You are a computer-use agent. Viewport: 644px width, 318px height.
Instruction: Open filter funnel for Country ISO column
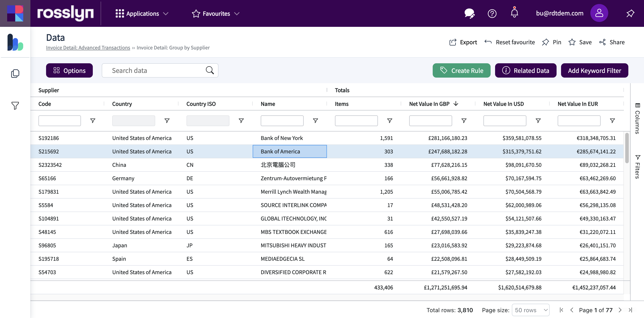241,121
